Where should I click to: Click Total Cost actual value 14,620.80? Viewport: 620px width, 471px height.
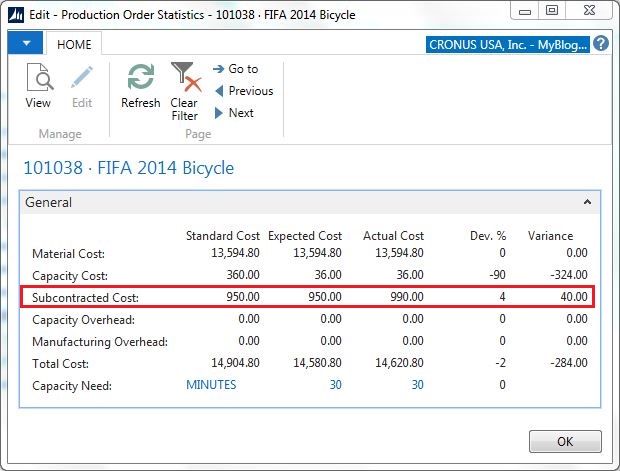coord(399,363)
